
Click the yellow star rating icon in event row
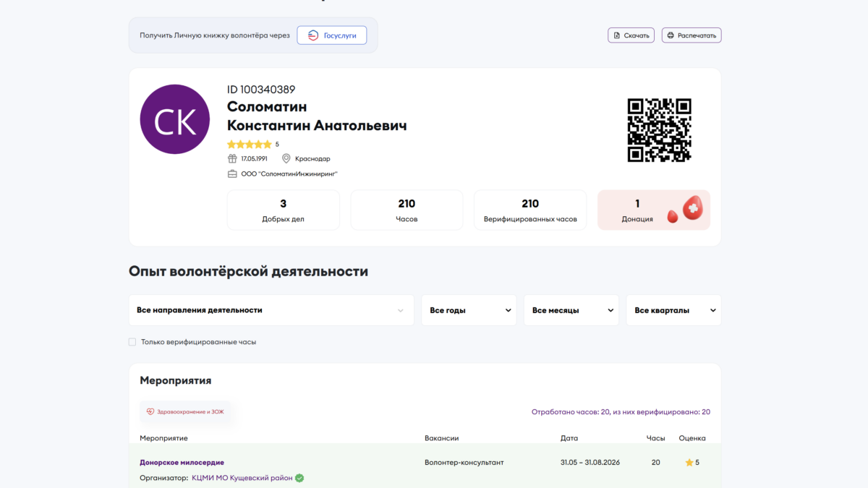pos(689,463)
